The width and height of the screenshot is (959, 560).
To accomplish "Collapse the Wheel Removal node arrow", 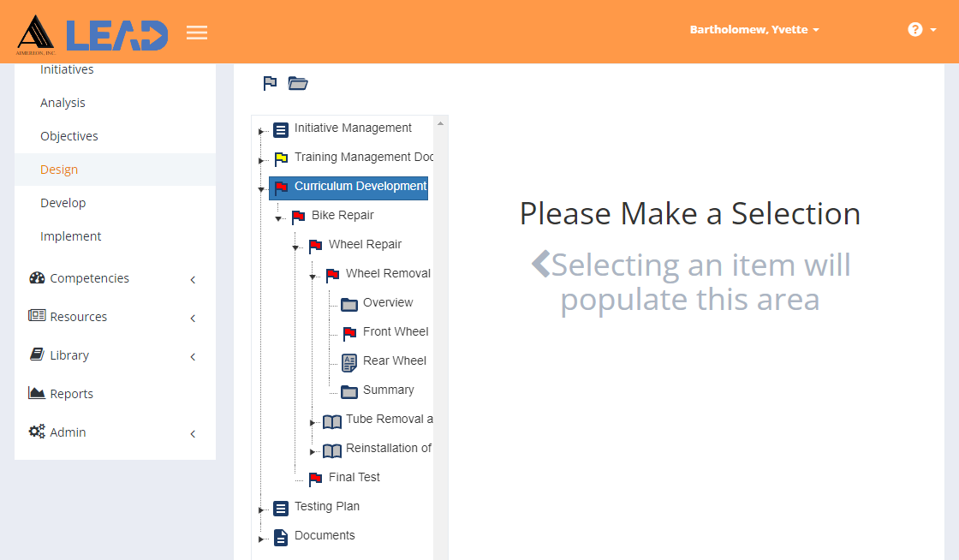I will [x=313, y=277].
